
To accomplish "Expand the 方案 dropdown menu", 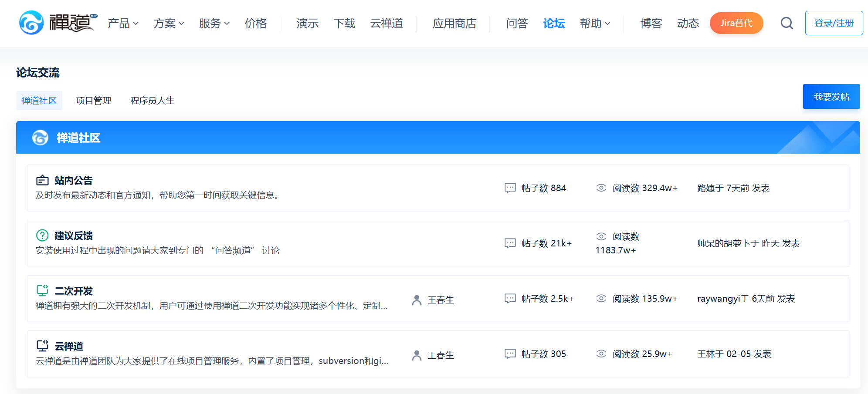I will pyautogui.click(x=169, y=24).
